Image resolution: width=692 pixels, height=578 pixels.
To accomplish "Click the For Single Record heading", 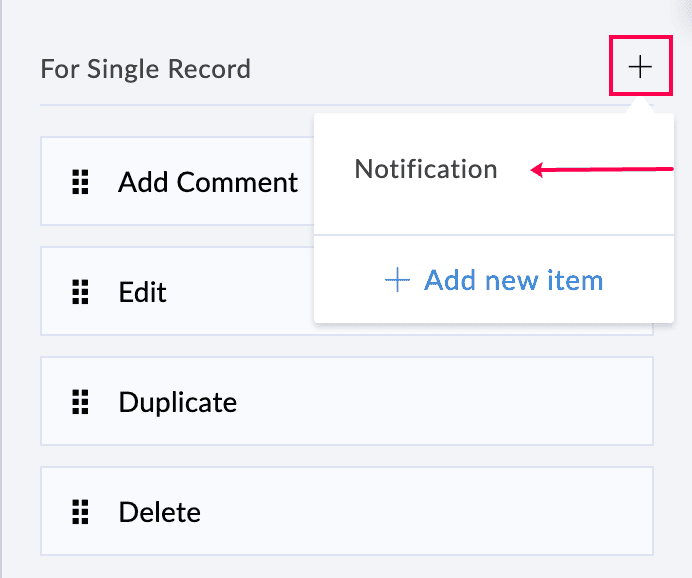I will [145, 69].
